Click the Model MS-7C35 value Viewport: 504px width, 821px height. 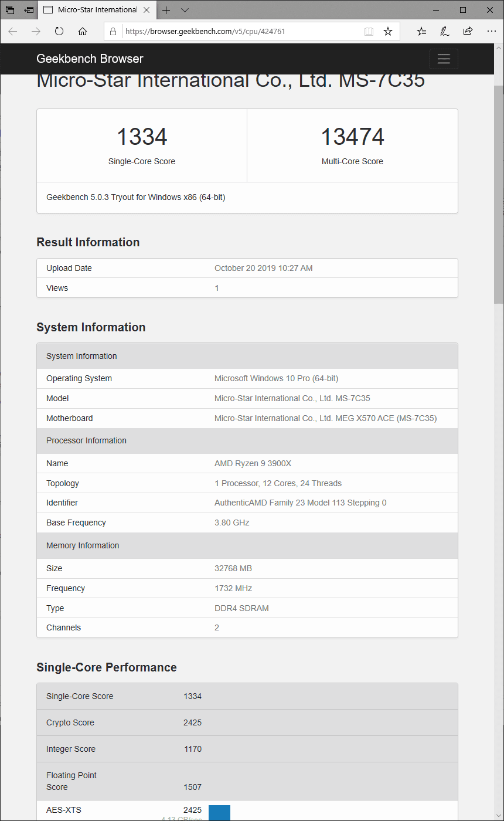[292, 398]
